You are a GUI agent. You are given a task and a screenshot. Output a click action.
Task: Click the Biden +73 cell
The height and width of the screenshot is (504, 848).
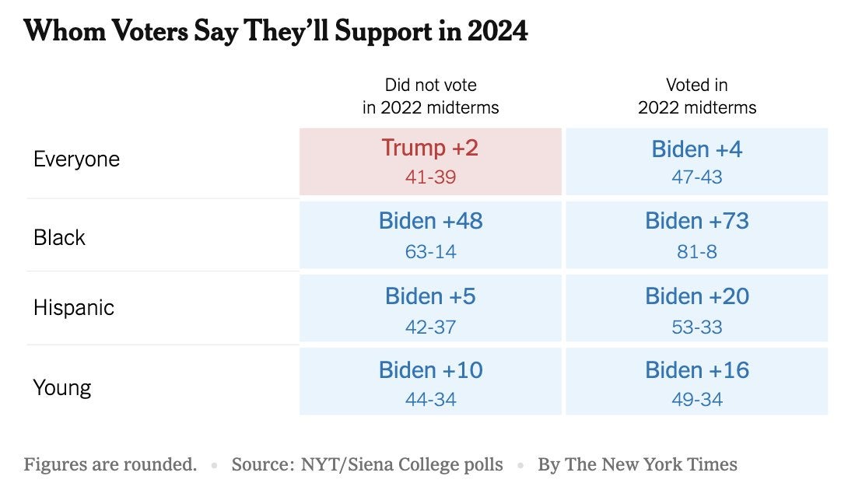click(x=697, y=234)
